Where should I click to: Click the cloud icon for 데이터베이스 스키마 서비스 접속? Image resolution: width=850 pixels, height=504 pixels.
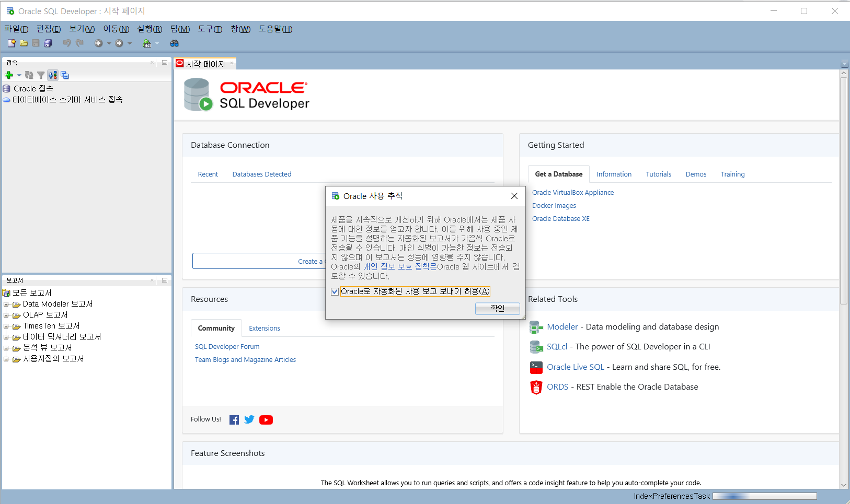[7, 100]
